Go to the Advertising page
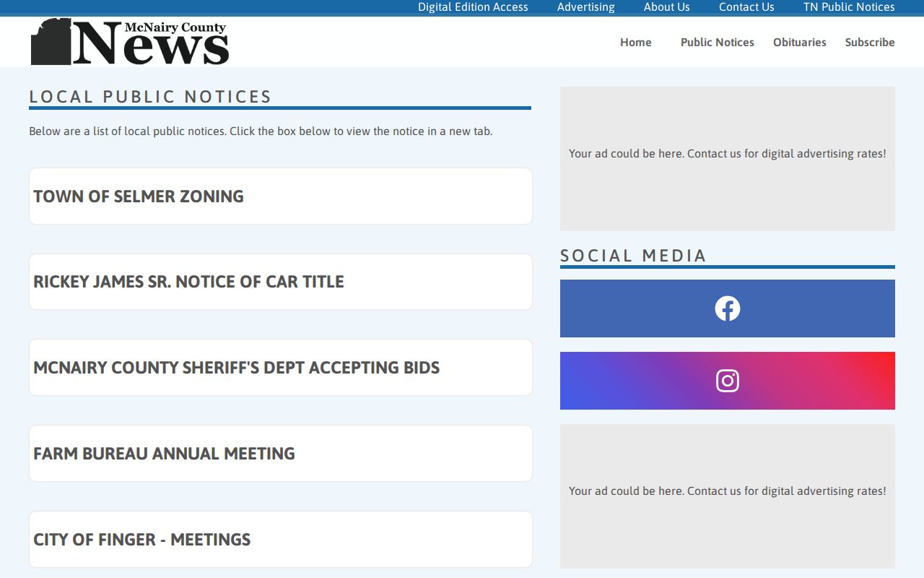924x578 pixels. click(x=585, y=7)
